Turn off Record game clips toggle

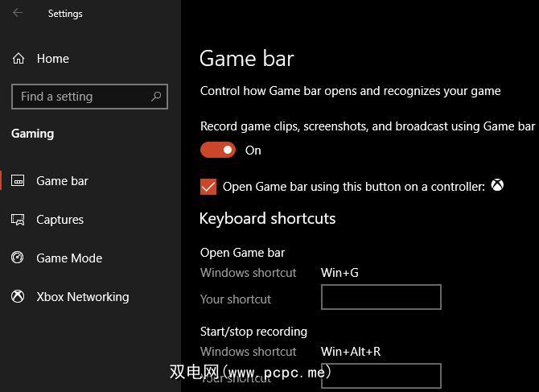[218, 150]
